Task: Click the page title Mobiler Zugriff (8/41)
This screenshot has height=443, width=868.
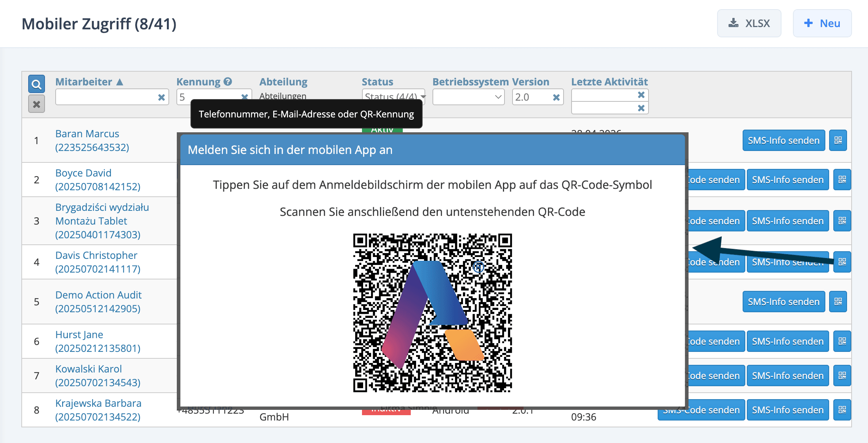Action: (99, 24)
